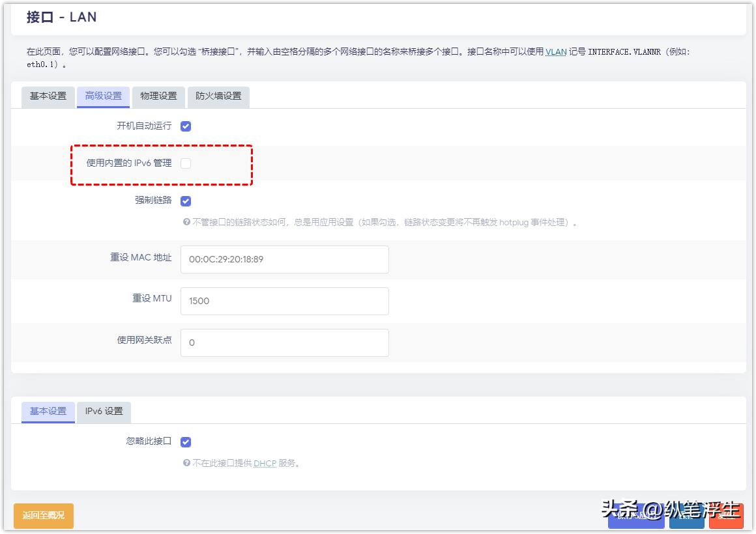Screen dimensions: 756x534
Task: Click inside the 重设 MAC 地址 field
Action: (x=283, y=259)
